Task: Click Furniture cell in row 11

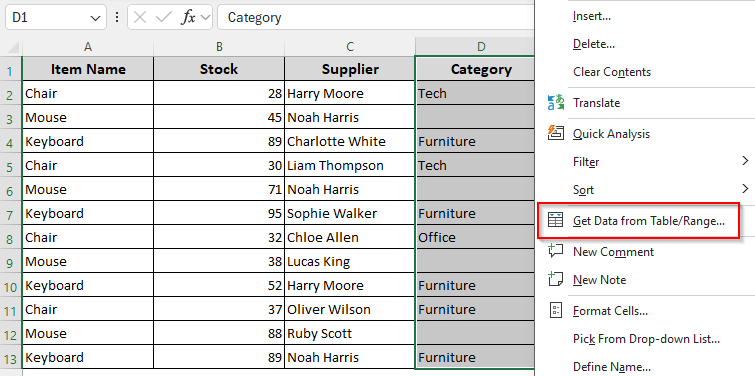Action: [475, 309]
